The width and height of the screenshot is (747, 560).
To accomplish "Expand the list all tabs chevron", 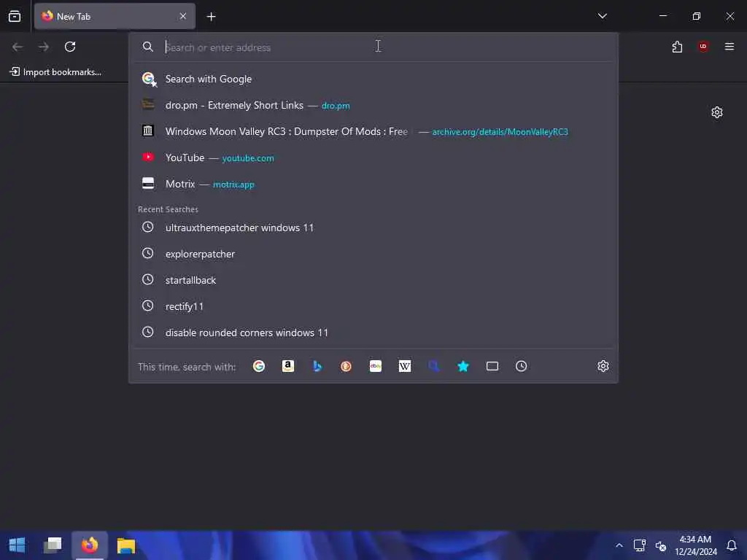I will [x=602, y=16].
